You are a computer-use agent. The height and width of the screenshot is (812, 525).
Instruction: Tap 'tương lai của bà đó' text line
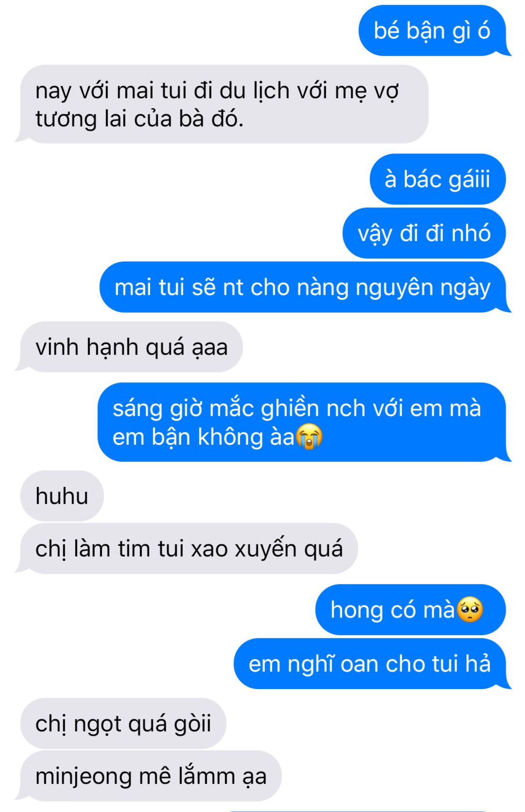pyautogui.click(x=140, y=119)
